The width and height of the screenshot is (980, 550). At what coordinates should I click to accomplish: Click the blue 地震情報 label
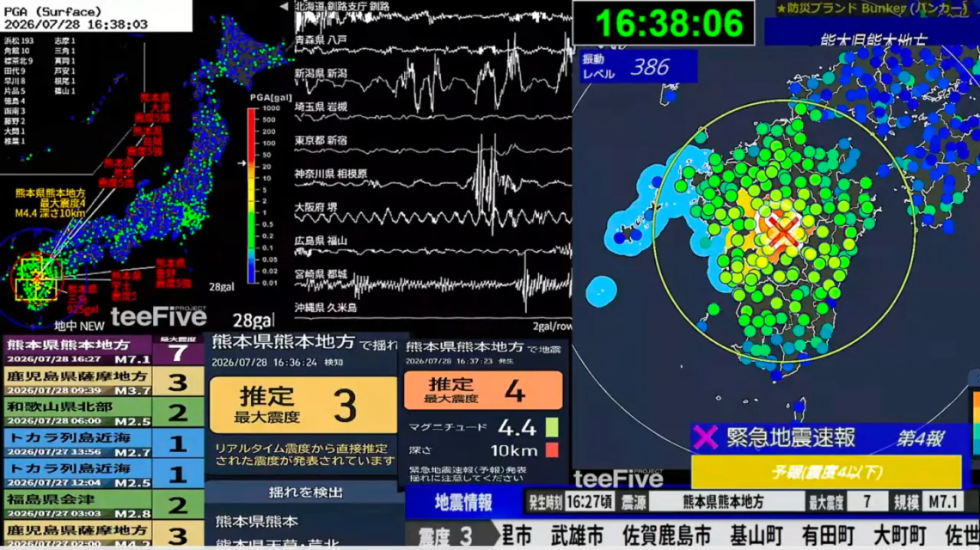tap(464, 503)
